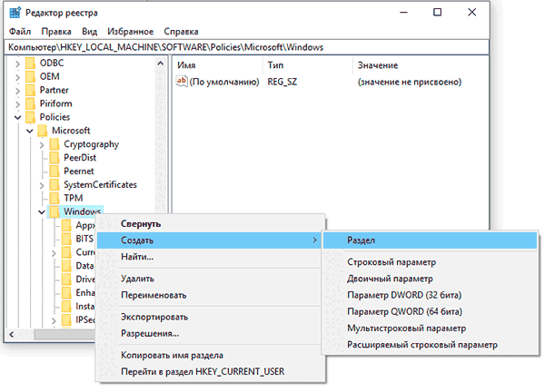The width and height of the screenshot is (545, 392).
Task: Click the OEM folder icon
Action: pos(31,76)
